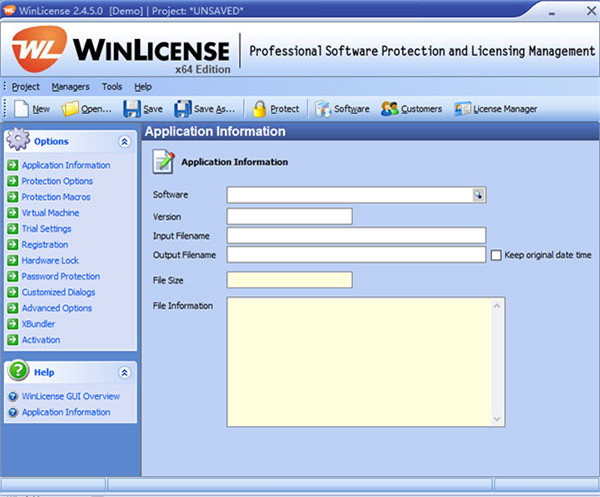Click green arrow beside Registration
The height and width of the screenshot is (497, 600).
tap(13, 244)
